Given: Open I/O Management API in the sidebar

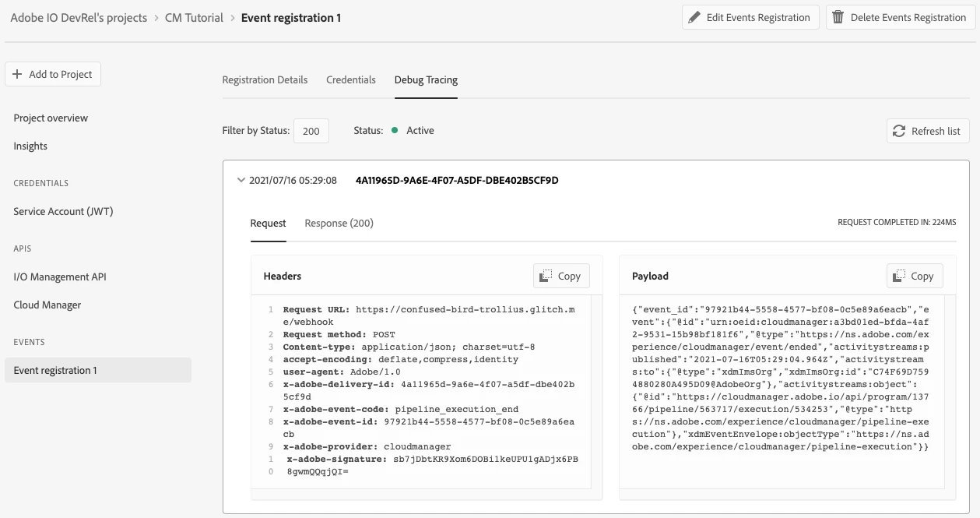Looking at the screenshot, I should (x=60, y=277).
